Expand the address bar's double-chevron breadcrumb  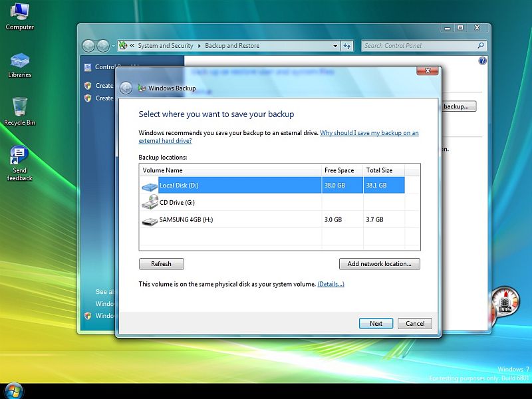tap(132, 45)
